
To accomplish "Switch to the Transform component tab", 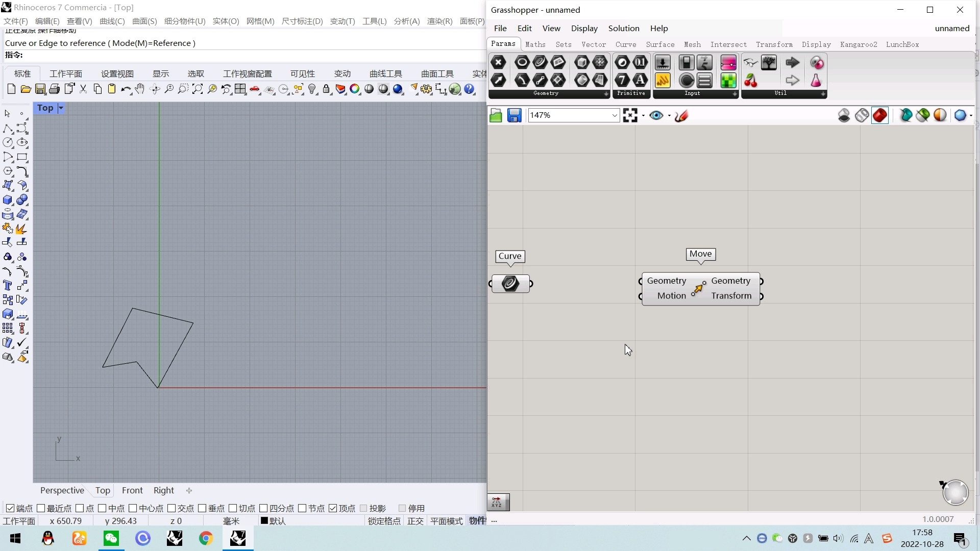I will [774, 44].
